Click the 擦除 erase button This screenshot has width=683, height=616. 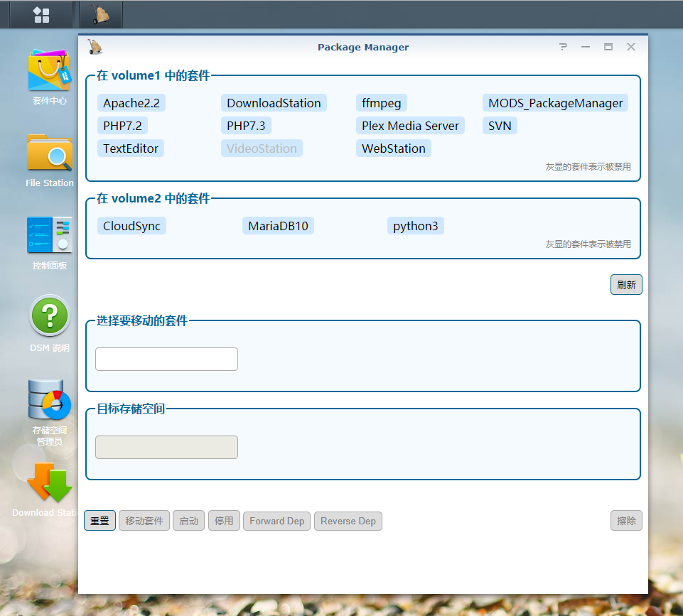coord(626,521)
